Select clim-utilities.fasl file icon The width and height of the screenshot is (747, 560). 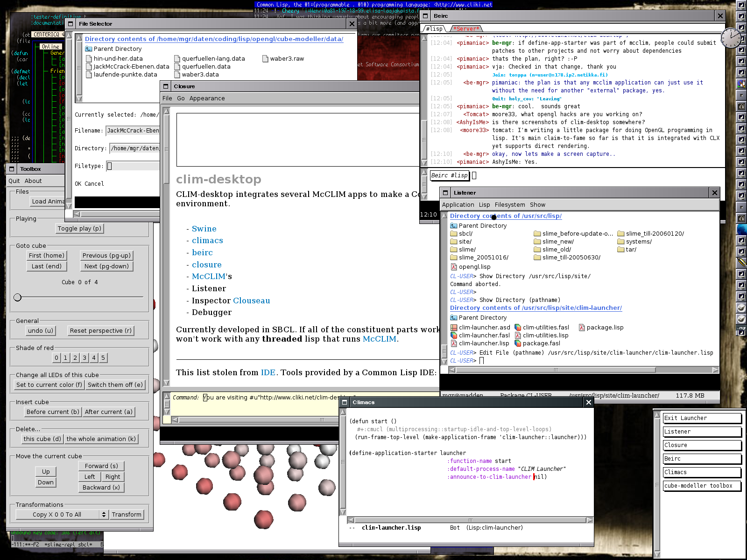[x=518, y=328]
